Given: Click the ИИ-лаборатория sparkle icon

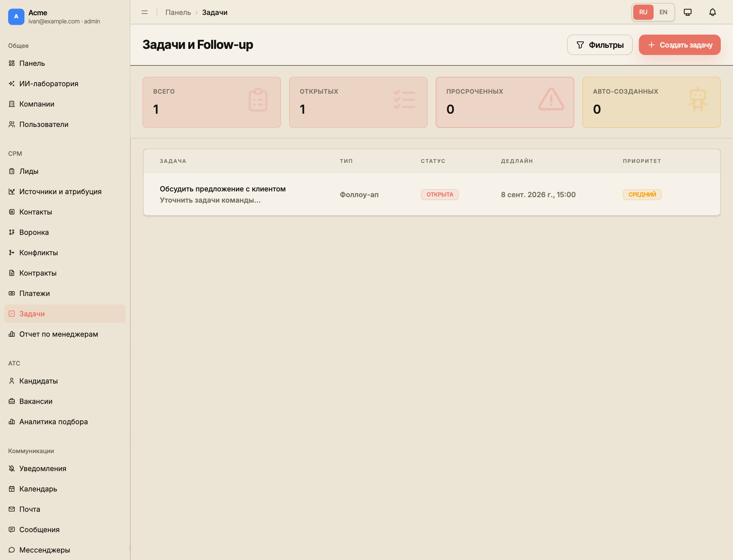Looking at the screenshot, I should click(x=12, y=83).
